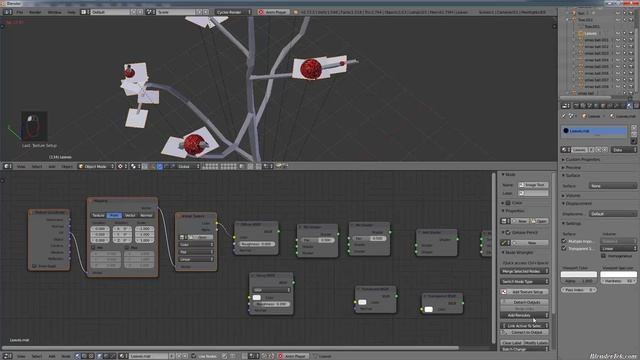The height and width of the screenshot is (360, 640).
Task: Open Surface shader dropdown showing None
Action: (613, 186)
